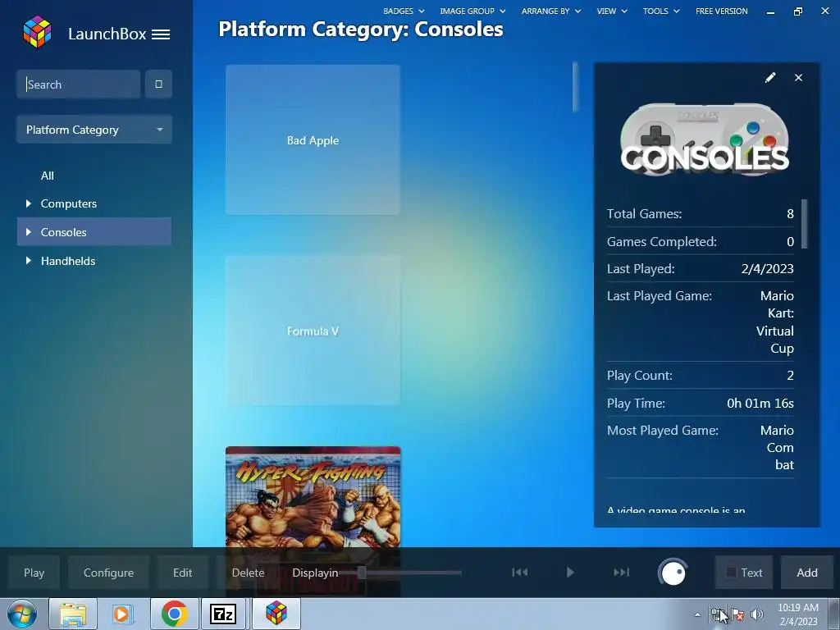Open File Explorer from taskbar

[x=73, y=614]
